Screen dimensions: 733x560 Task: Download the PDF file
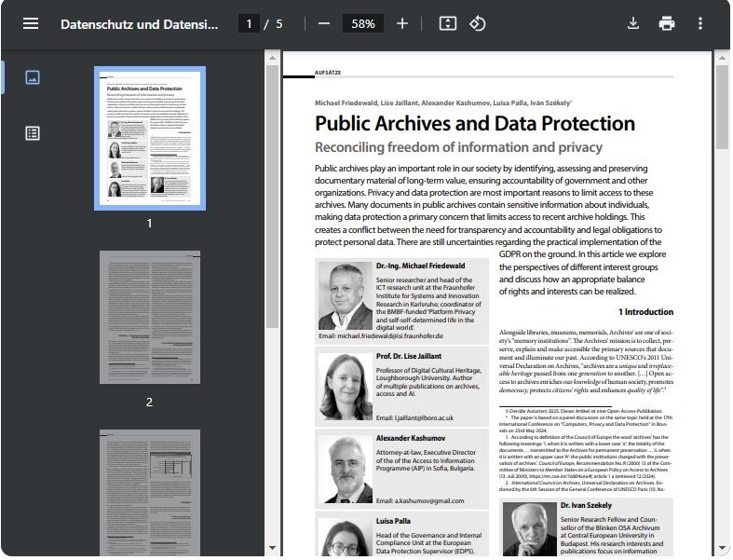[x=633, y=24]
